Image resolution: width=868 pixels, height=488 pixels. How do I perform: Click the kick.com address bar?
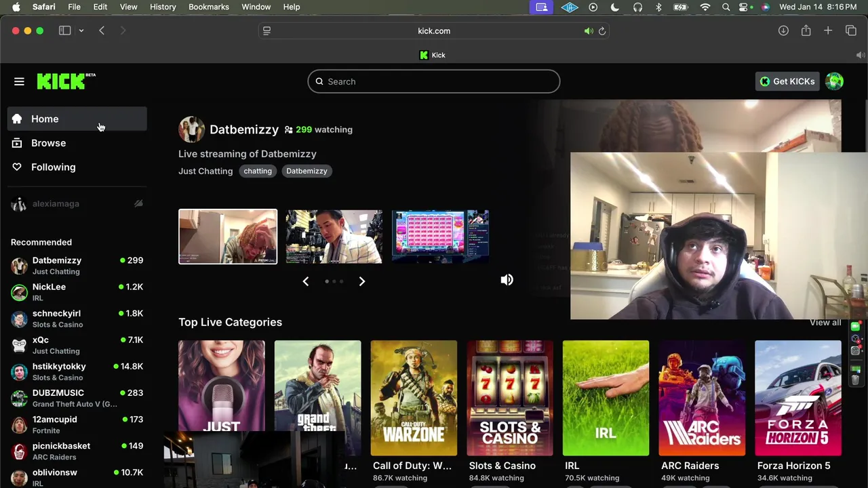[434, 30]
